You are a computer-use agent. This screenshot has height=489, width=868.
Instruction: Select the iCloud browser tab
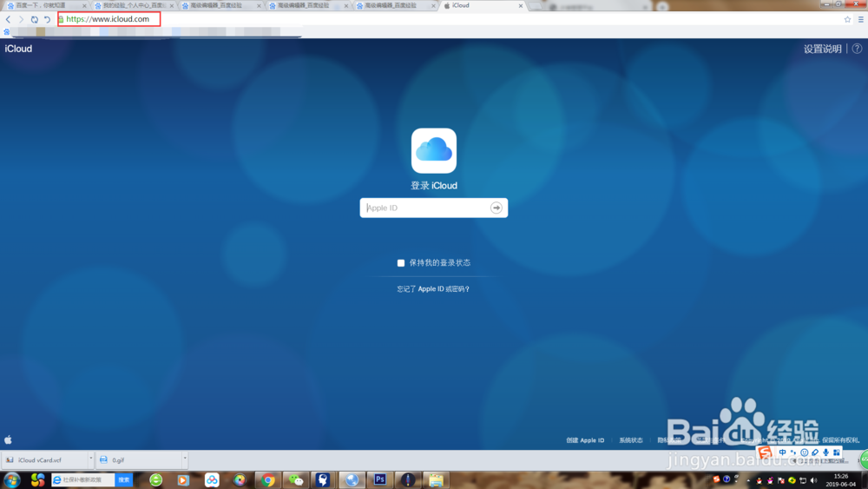pos(482,5)
